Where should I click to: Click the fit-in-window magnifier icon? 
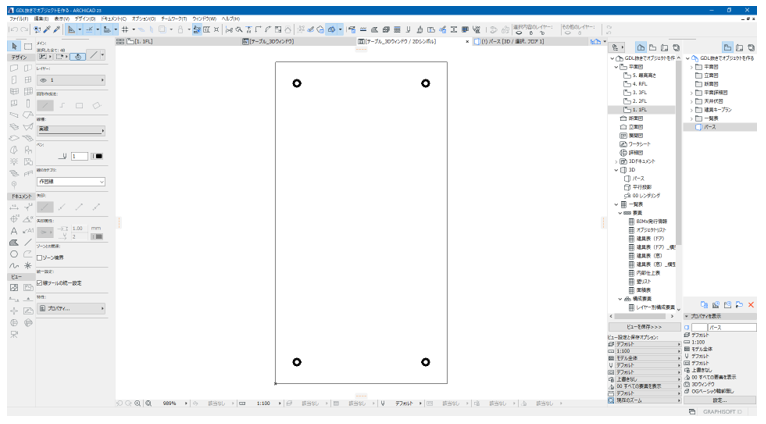point(149,403)
